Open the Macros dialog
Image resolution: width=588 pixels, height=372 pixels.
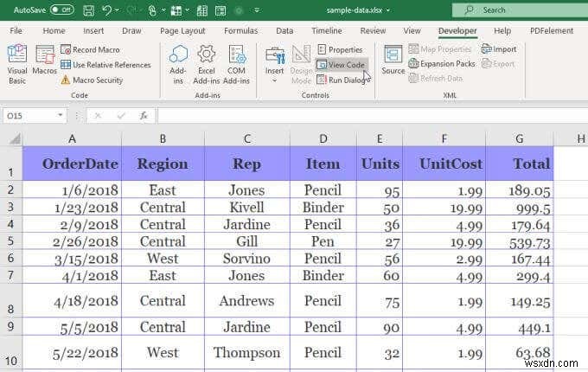point(45,59)
